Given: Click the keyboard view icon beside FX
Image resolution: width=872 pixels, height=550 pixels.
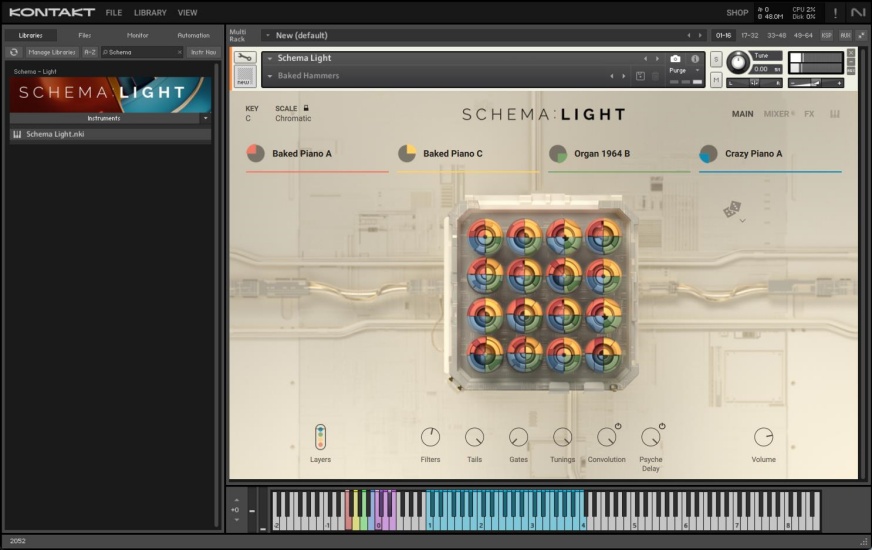Looking at the screenshot, I should pos(835,114).
